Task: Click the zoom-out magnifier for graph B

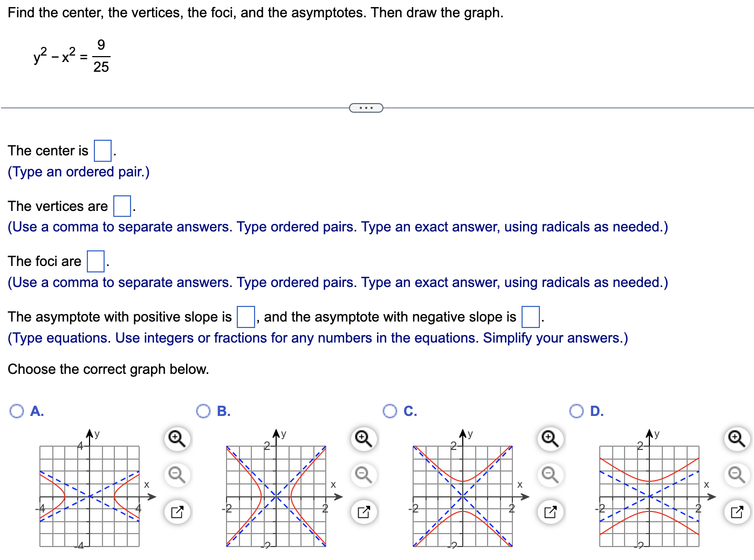Action: coord(362,475)
